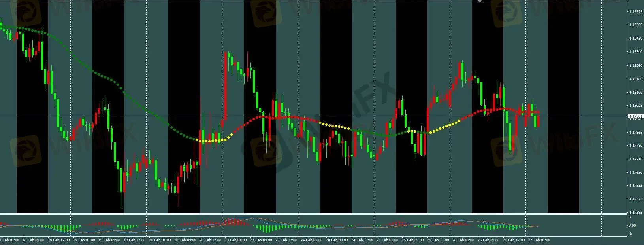
Task: Pick the 24 Feb 01:00 time axis label
Action: coord(311,240)
